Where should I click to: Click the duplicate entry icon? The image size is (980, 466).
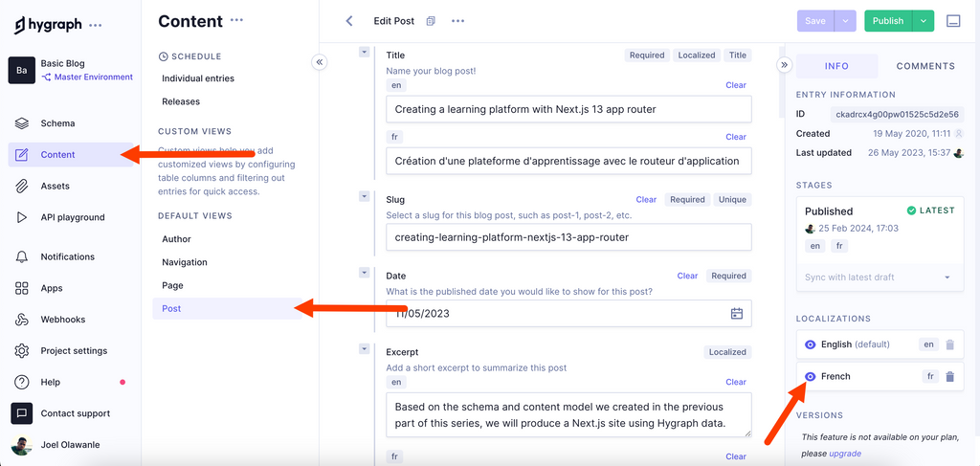431,21
